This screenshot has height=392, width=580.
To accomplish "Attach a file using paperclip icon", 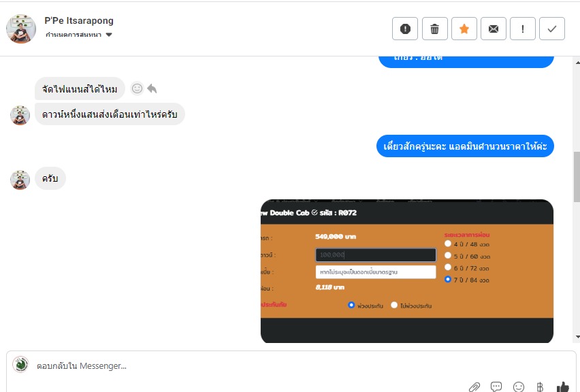I will [474, 387].
